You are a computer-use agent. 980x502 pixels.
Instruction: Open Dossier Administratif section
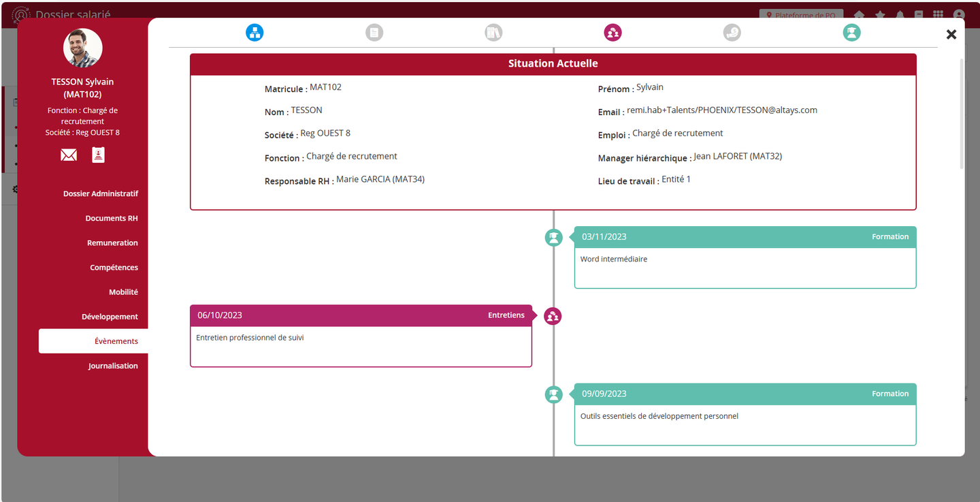pyautogui.click(x=100, y=193)
